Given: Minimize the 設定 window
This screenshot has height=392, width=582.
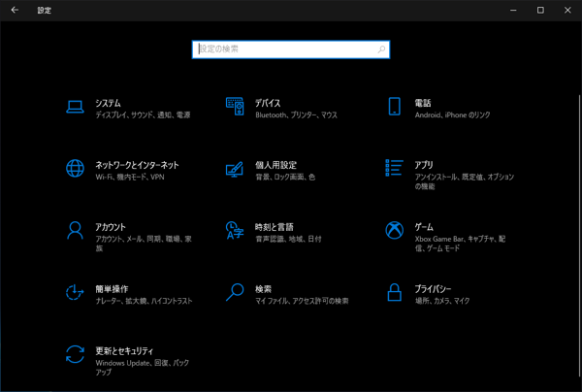Looking at the screenshot, I should [x=513, y=10].
